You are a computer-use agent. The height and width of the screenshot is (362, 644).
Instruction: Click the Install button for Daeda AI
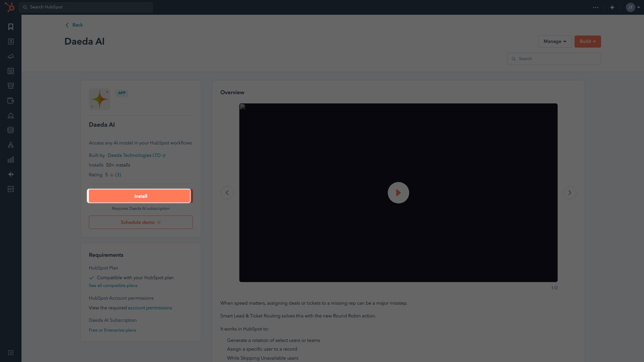pyautogui.click(x=140, y=196)
